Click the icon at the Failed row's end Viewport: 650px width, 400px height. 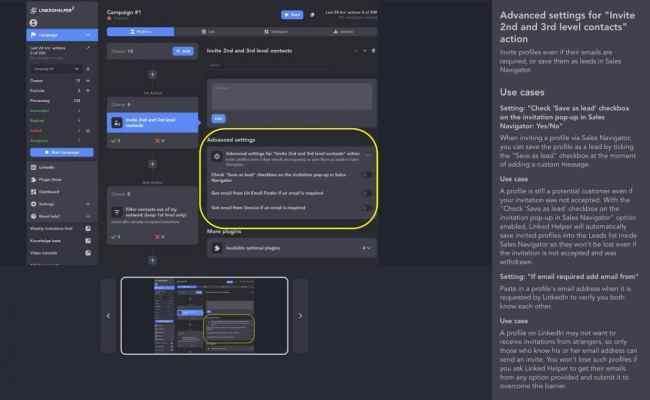[x=88, y=131]
